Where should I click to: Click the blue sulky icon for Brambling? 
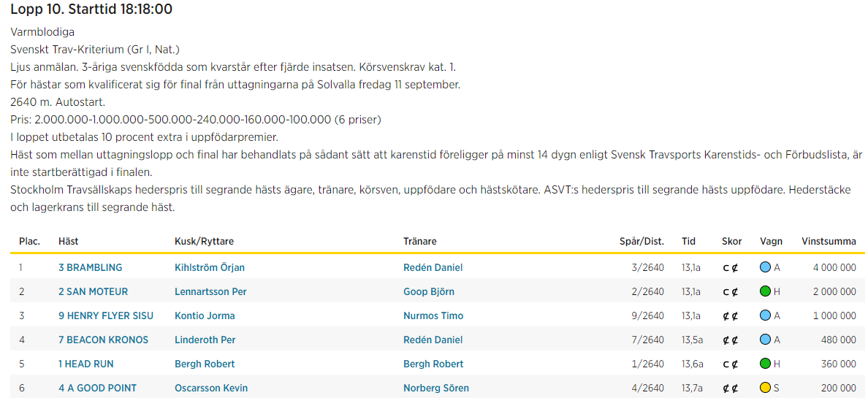click(766, 267)
